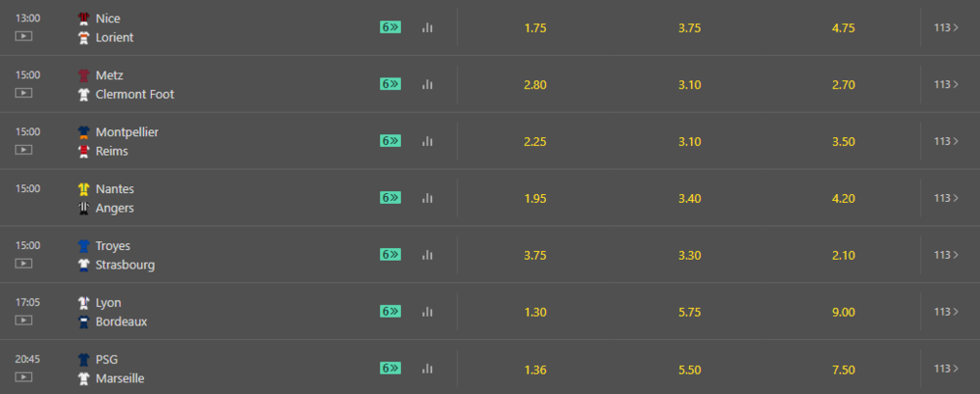This screenshot has width=980, height=394.
Task: View stats chart icon for Nantes vs Angers
Action: pyautogui.click(x=427, y=198)
